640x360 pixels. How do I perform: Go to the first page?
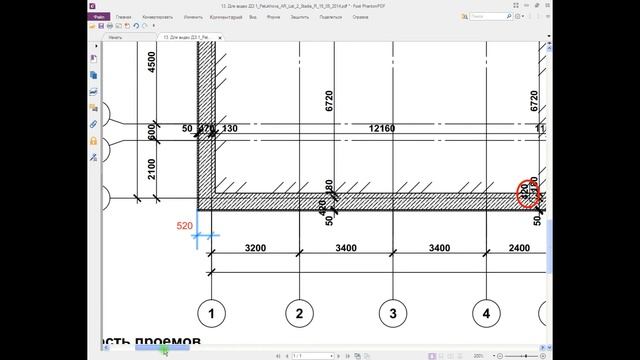(x=278, y=356)
